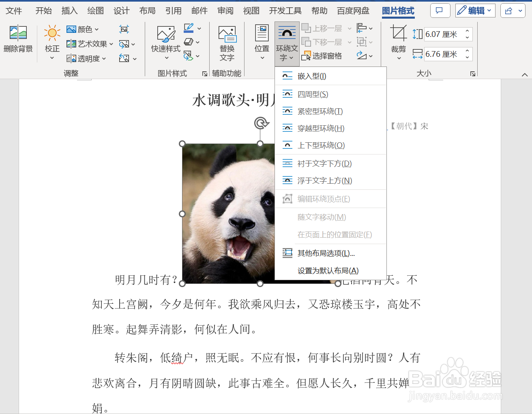Image resolution: width=532 pixels, height=414 pixels.
Task: Open the 编辑 editing mode dropdown
Action: (475, 11)
